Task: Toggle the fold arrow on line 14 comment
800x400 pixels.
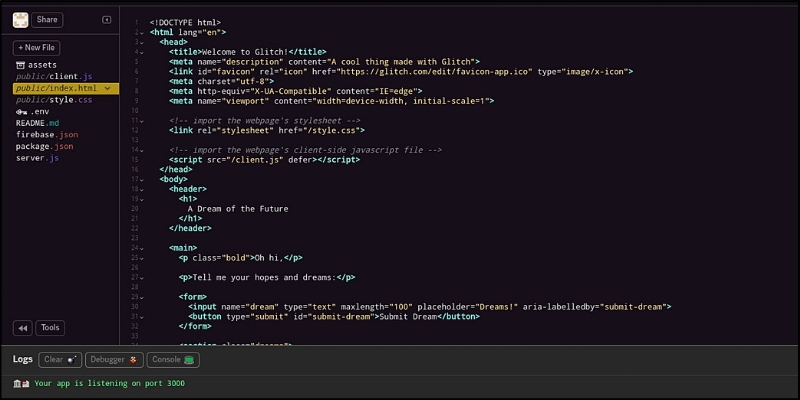Action: pyautogui.click(x=142, y=151)
